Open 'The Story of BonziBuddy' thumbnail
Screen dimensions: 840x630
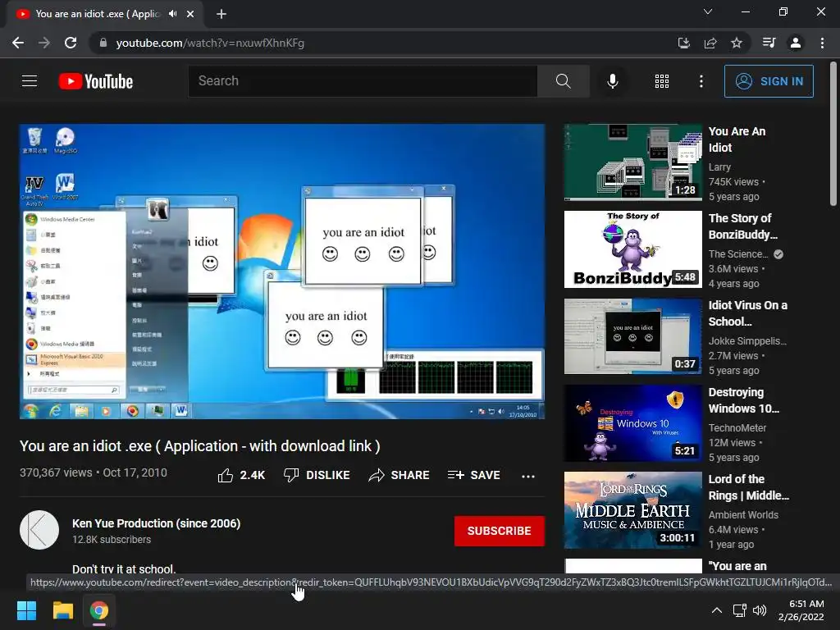click(632, 249)
